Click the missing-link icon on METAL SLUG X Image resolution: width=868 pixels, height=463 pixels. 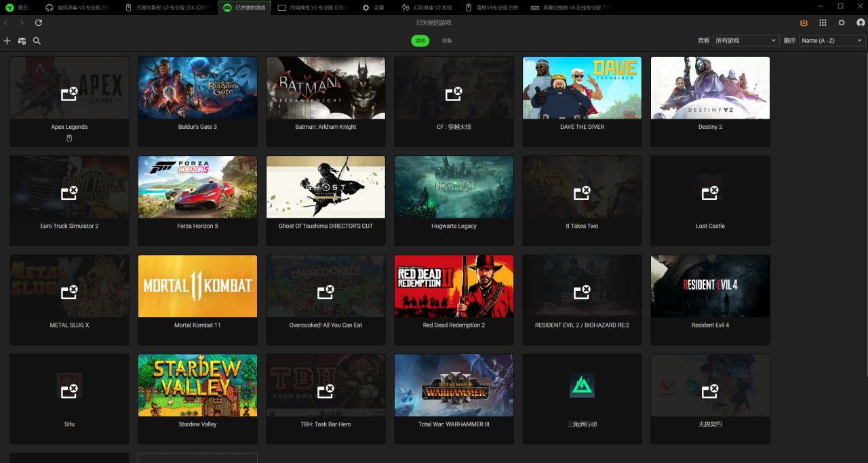tap(69, 291)
